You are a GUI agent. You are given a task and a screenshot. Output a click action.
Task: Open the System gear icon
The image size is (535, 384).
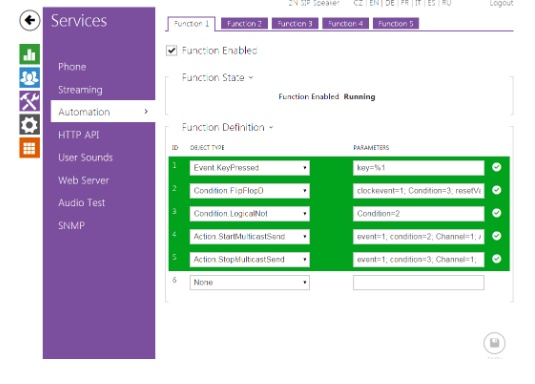point(30,124)
